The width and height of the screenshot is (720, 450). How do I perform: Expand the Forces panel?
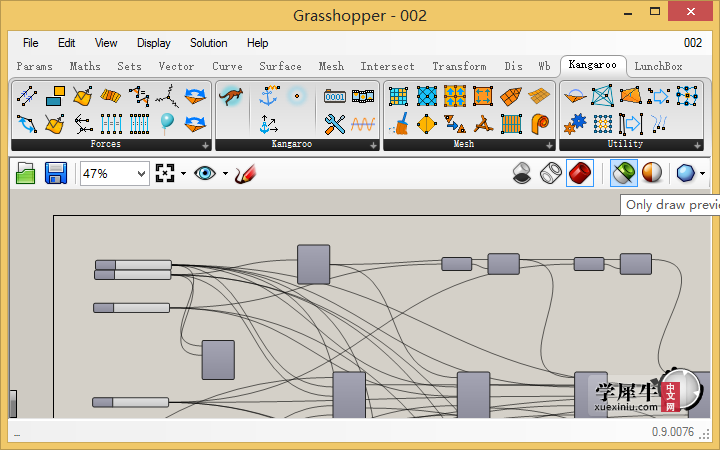click(205, 146)
